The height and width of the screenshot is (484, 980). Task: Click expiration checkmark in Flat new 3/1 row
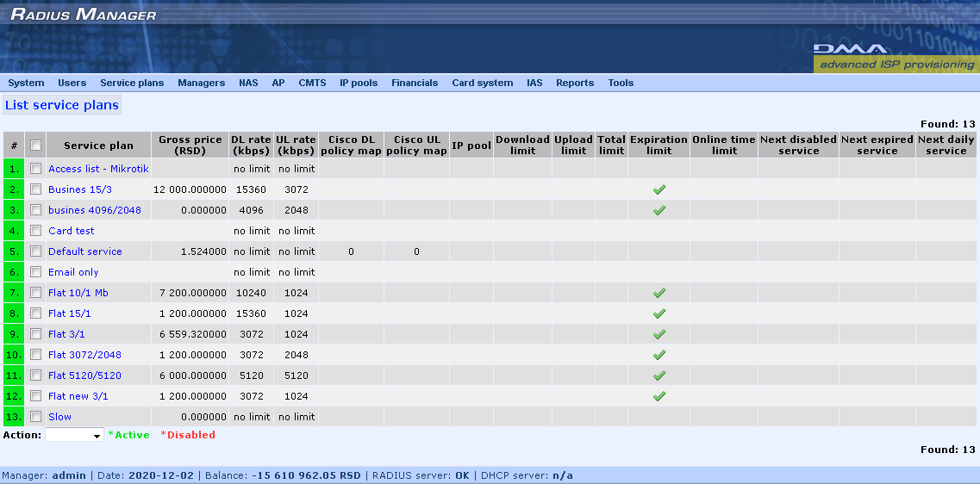coord(659,395)
